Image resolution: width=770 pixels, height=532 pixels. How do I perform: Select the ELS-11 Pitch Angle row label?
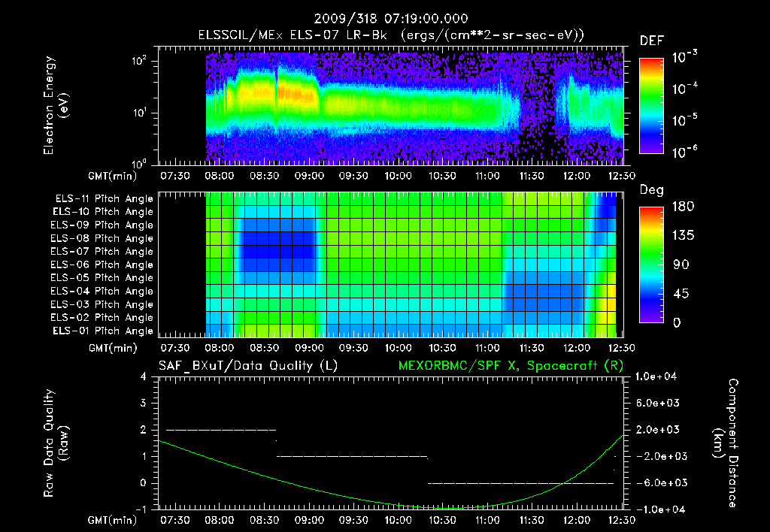coord(104,199)
